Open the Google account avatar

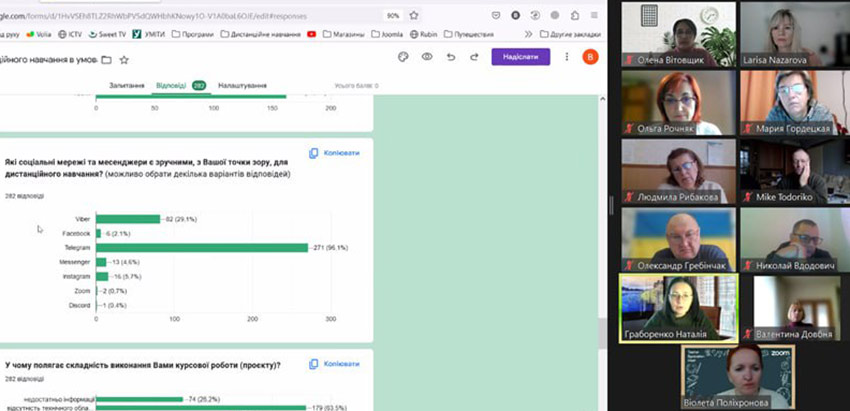(590, 57)
